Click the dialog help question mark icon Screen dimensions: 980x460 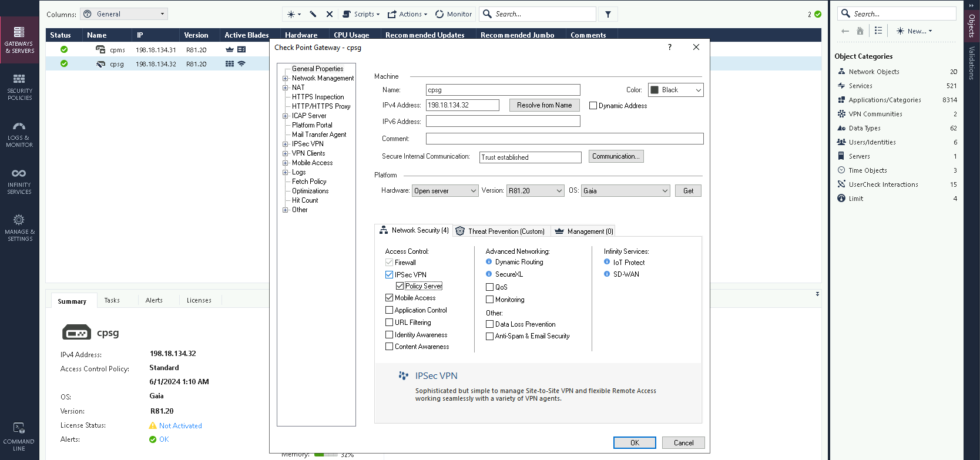coord(670,48)
